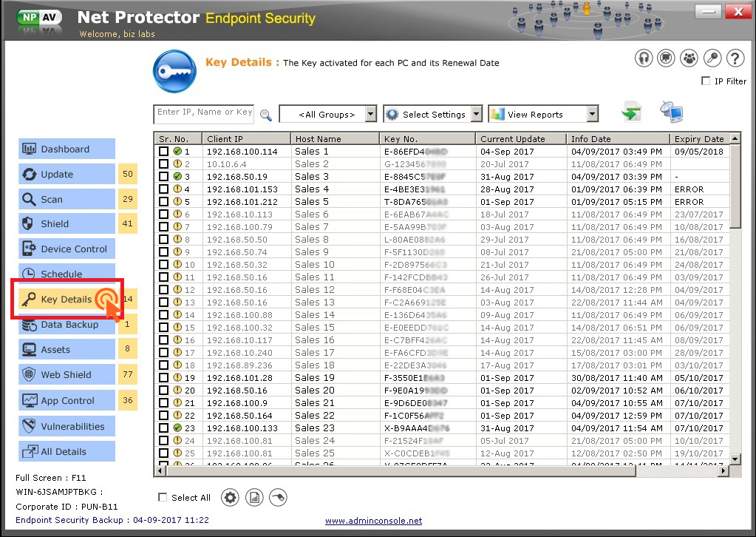This screenshot has width=756, height=537.
Task: Click the search magnifier icon
Action: coord(265,115)
